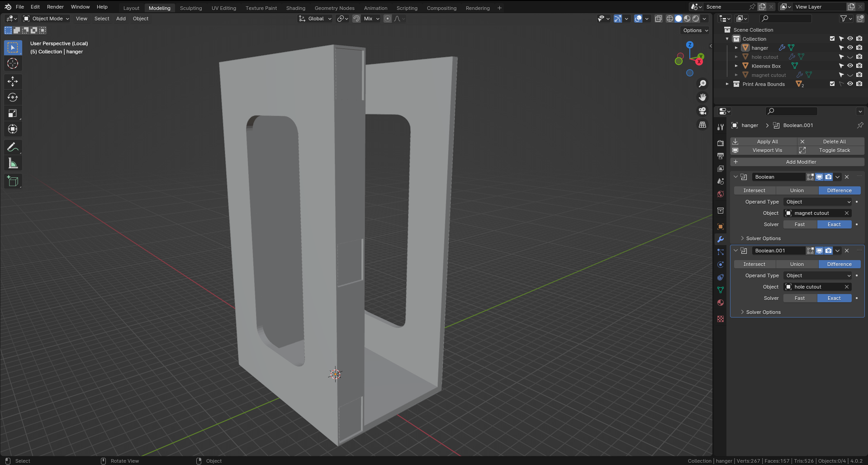The height and width of the screenshot is (465, 868).
Task: Open the Texture properties tab (checkered icon)
Action: [720, 319]
